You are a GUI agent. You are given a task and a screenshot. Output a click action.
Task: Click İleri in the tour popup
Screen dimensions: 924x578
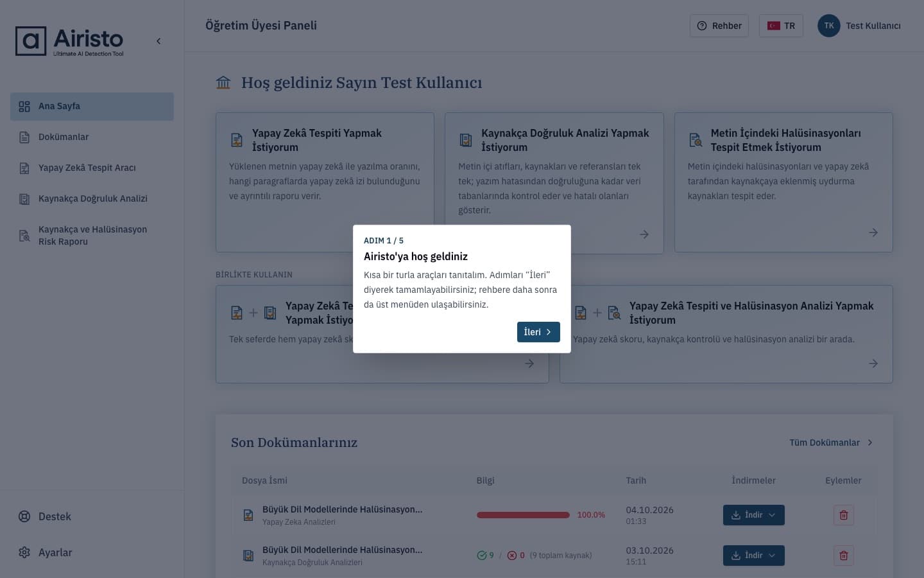point(538,332)
